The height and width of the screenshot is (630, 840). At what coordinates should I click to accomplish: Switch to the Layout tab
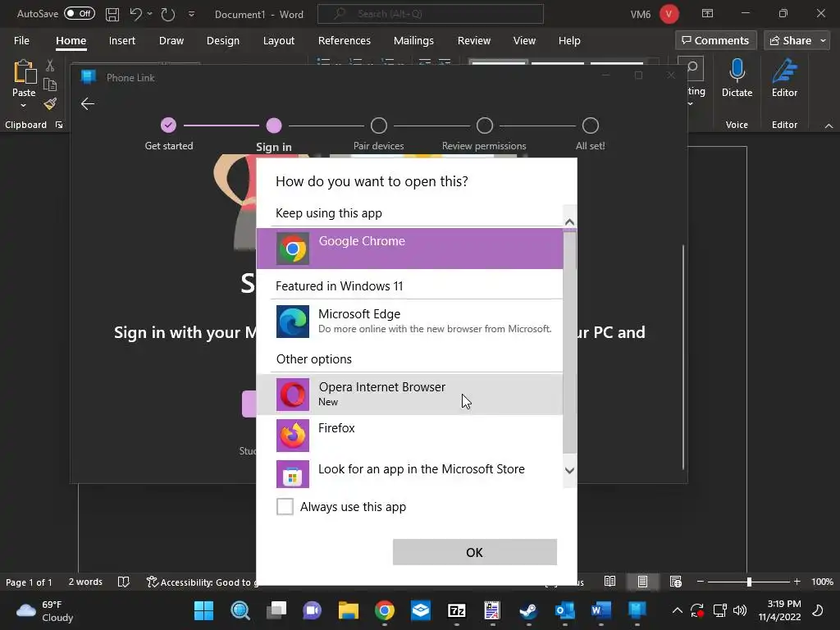pyautogui.click(x=279, y=41)
